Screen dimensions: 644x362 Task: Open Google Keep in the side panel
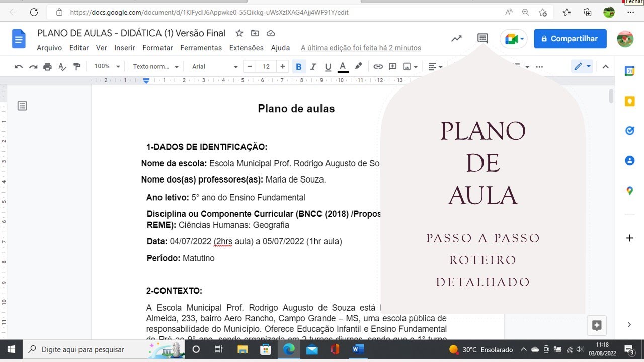click(629, 101)
